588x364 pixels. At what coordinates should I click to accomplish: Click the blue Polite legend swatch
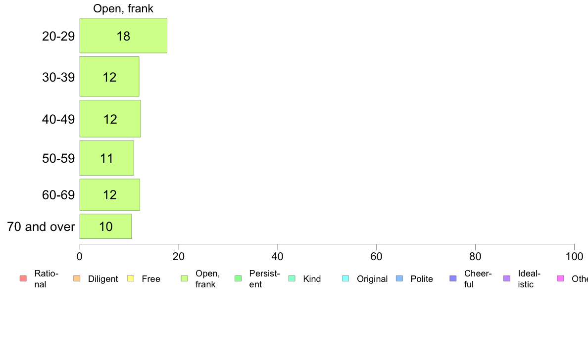399,278
